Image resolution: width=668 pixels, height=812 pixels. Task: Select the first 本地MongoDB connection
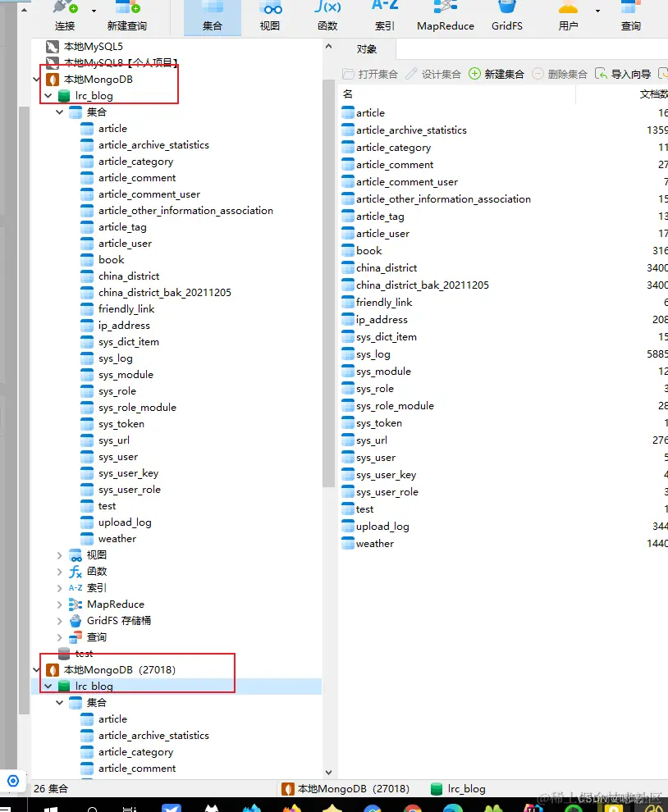pyautogui.click(x=98, y=80)
